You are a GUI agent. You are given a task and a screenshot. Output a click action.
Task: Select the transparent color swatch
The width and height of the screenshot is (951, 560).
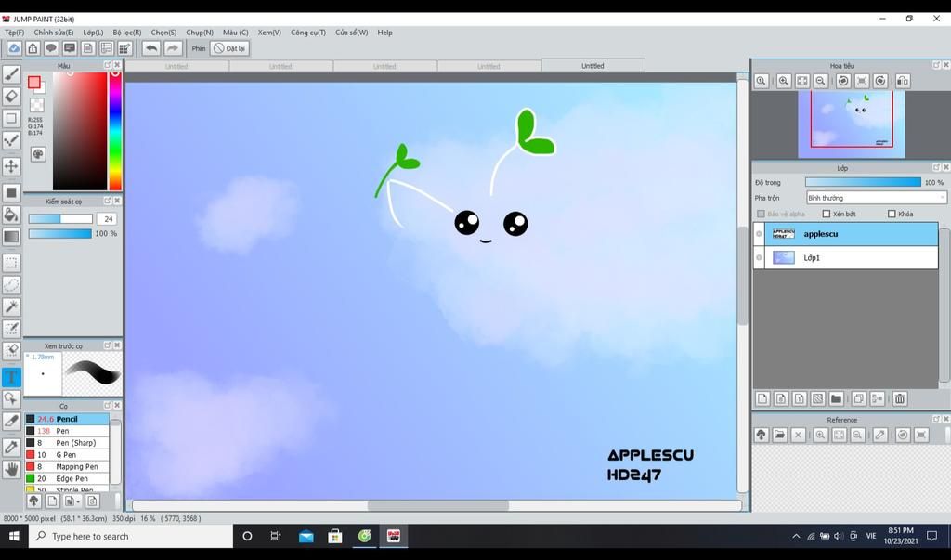click(37, 106)
